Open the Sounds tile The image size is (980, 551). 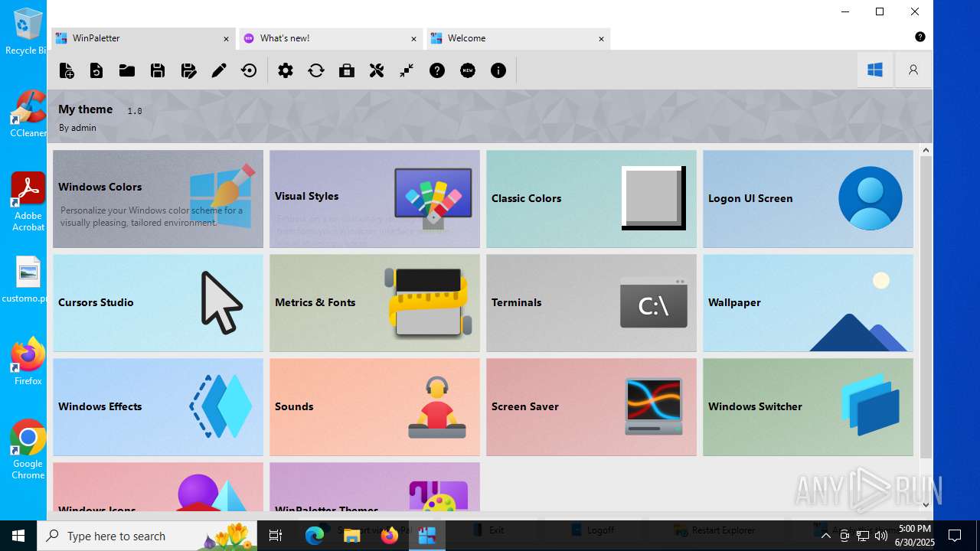[x=374, y=407]
